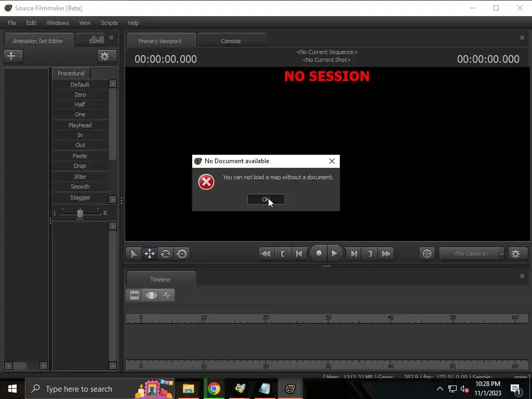The image size is (532, 399).
Task: Apply the Smooth preset
Action: (x=80, y=187)
